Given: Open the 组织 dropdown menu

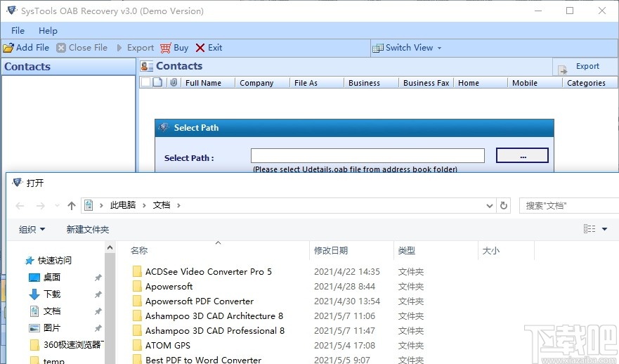Looking at the screenshot, I should pos(32,229).
